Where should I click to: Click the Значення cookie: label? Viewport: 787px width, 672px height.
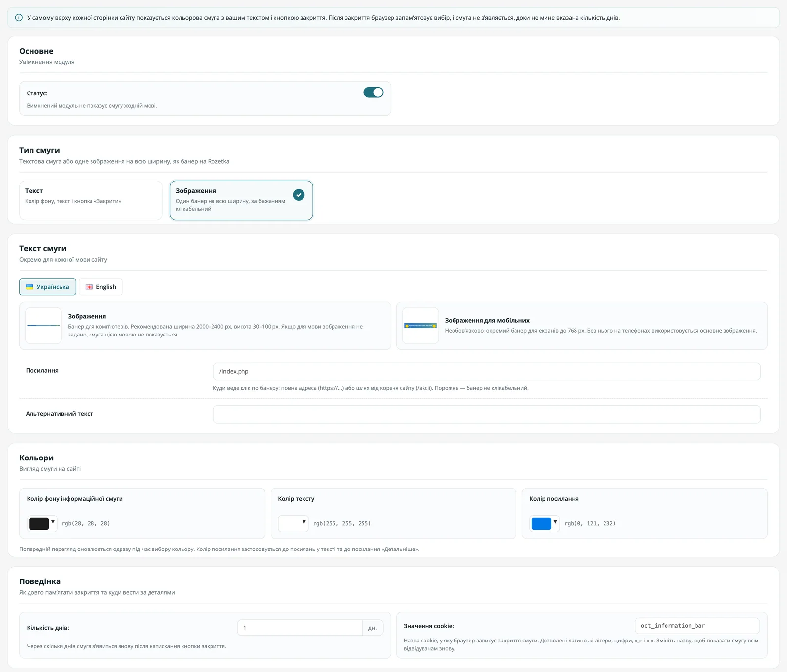pos(429,626)
